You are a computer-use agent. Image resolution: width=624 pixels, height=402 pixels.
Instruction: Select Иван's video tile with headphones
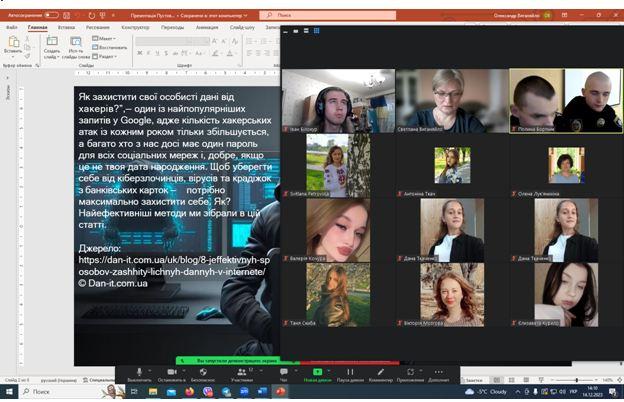pos(338,101)
